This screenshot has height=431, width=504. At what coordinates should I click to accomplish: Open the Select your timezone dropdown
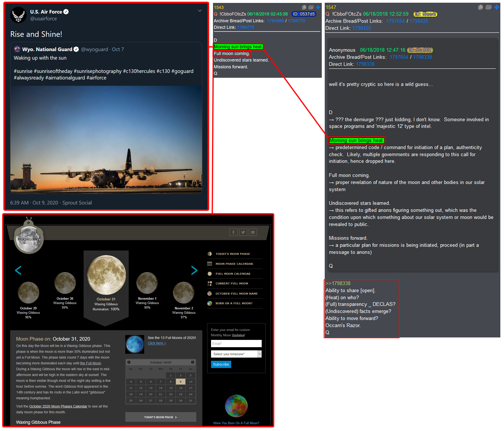(236, 354)
